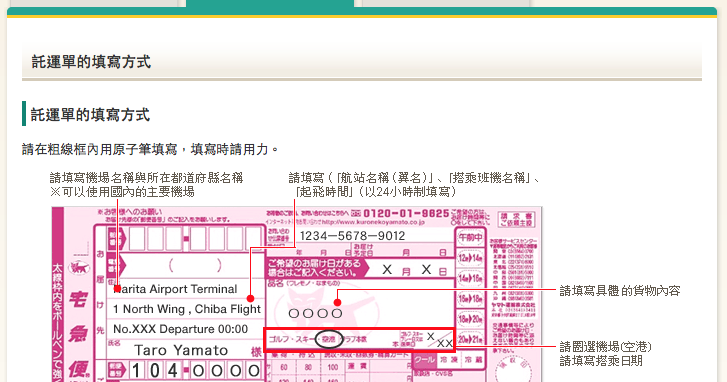Open the gray tab right of the green tab
Viewport: 727px width, 382px height.
446,4
